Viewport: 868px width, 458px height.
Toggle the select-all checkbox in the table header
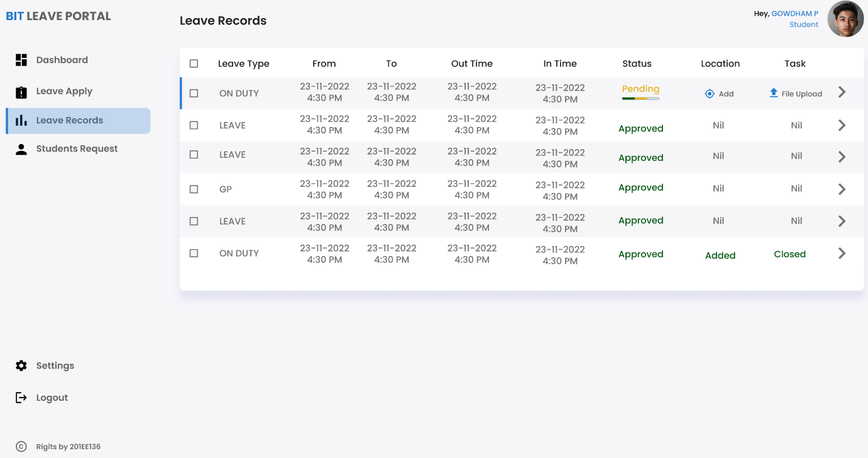pos(194,63)
